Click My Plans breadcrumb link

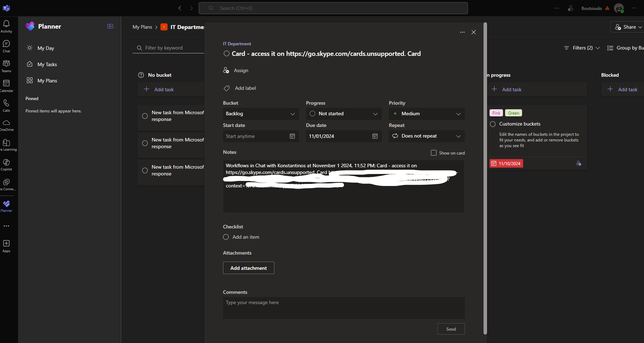point(142,27)
